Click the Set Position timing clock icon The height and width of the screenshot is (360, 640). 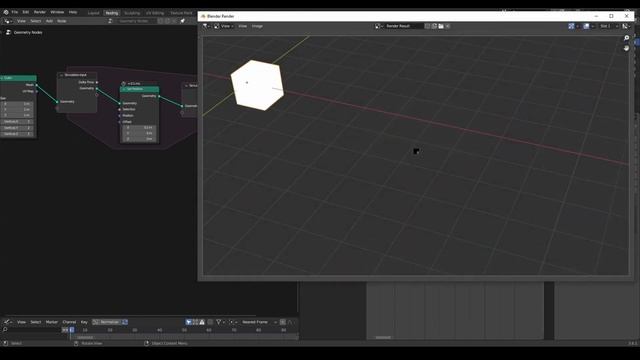coord(124,83)
